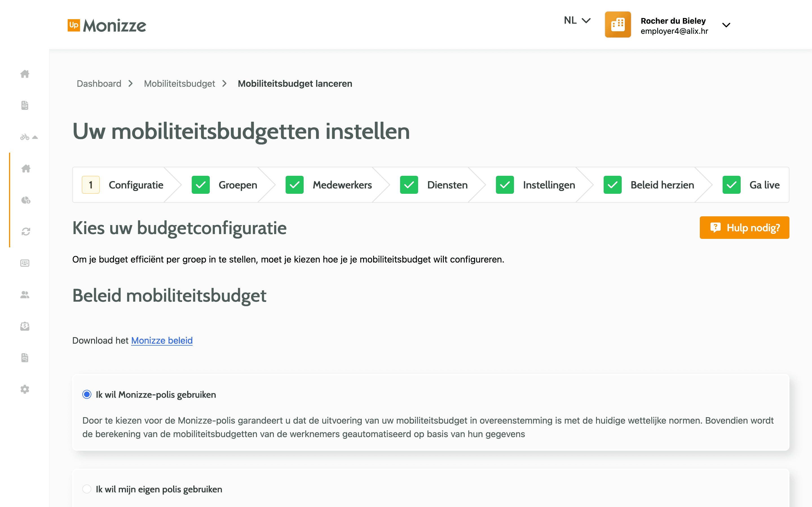Collapse the mobility section in the sidebar
This screenshot has width=812, height=507.
(x=36, y=137)
